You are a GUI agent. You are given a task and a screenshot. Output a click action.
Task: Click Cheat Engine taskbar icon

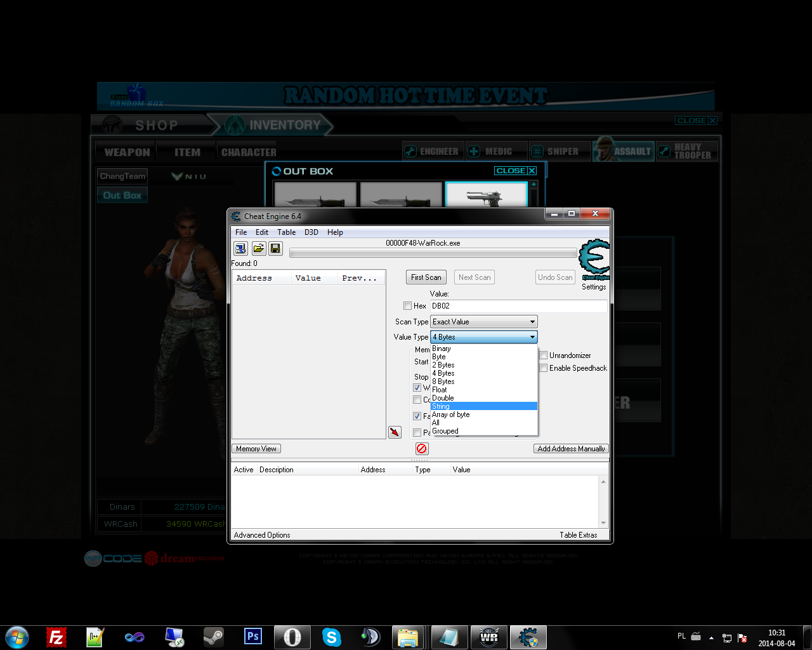[528, 637]
